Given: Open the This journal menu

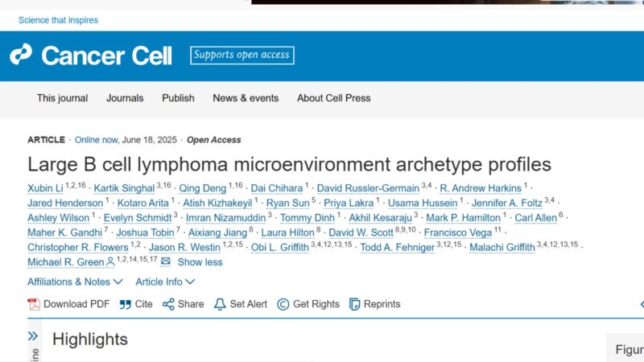Looking at the screenshot, I should click(63, 98).
